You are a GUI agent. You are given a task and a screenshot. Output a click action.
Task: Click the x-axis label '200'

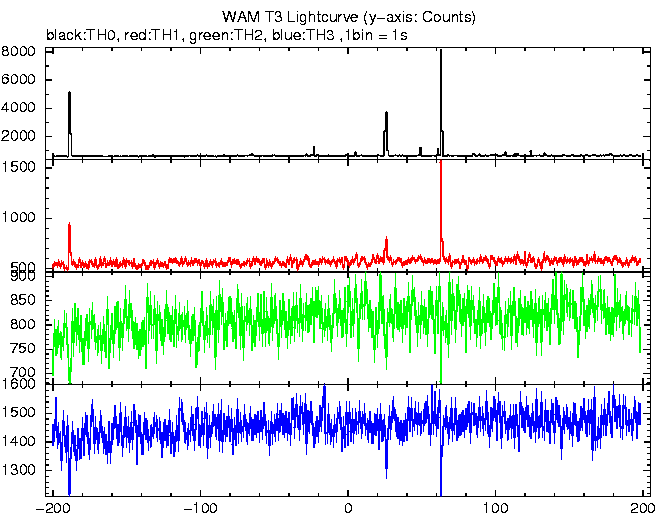[x=642, y=508]
